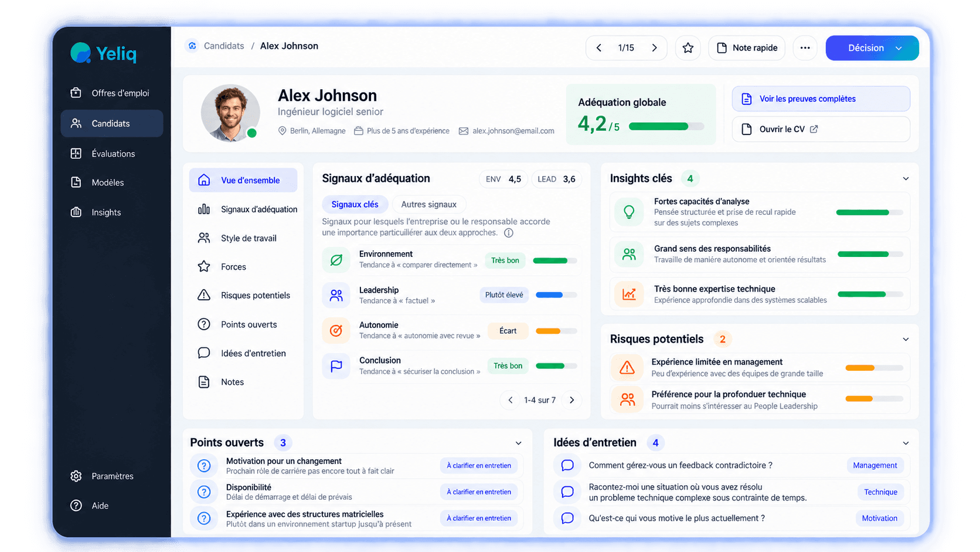Click the question icon beside Disponibilité

click(x=204, y=492)
